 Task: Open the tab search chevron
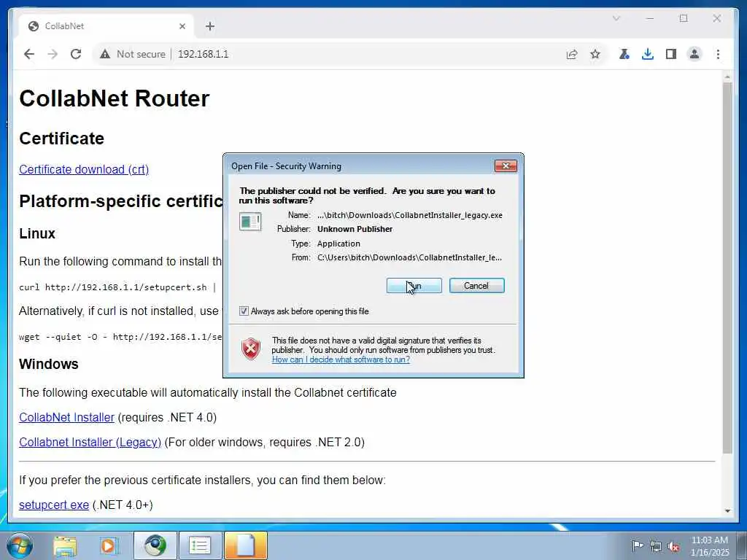coord(616,18)
